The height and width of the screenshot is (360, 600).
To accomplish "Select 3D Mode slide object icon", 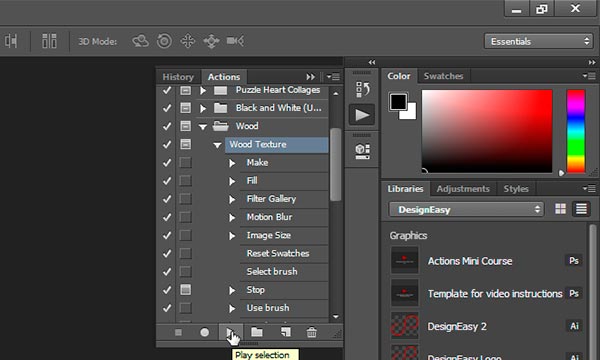I will click(x=211, y=41).
